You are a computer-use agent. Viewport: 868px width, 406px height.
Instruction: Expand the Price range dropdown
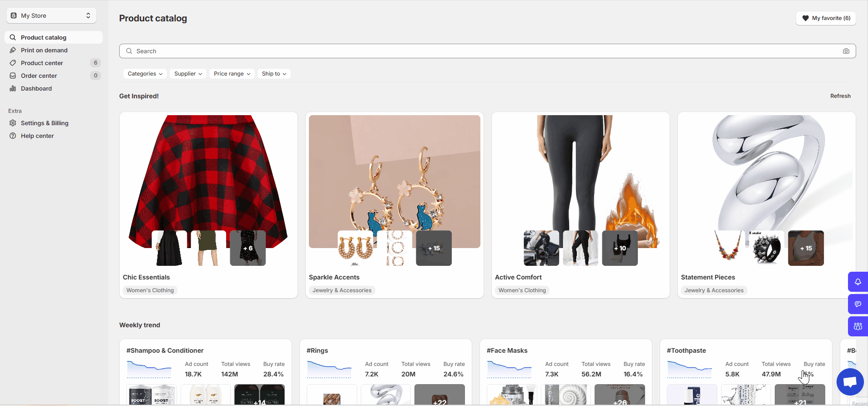232,74
